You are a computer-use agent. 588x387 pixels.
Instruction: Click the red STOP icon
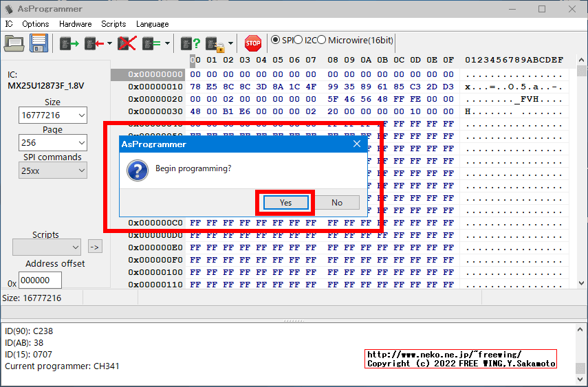(253, 43)
